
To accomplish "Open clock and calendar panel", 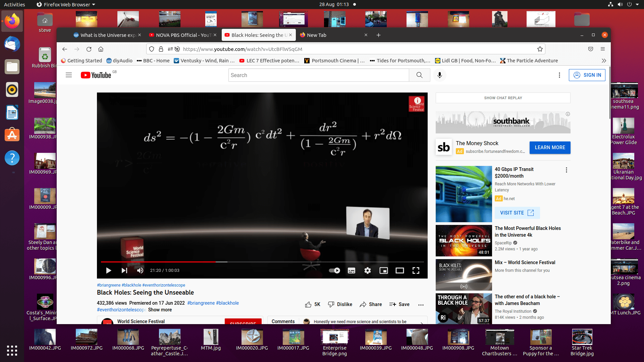I will [x=334, y=4].
